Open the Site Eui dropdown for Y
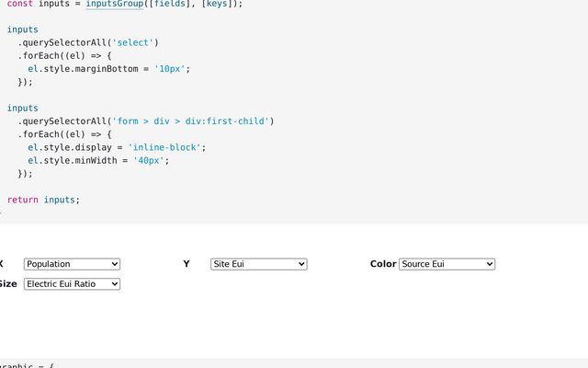Image resolution: width=588 pixels, height=368 pixels. (x=259, y=264)
